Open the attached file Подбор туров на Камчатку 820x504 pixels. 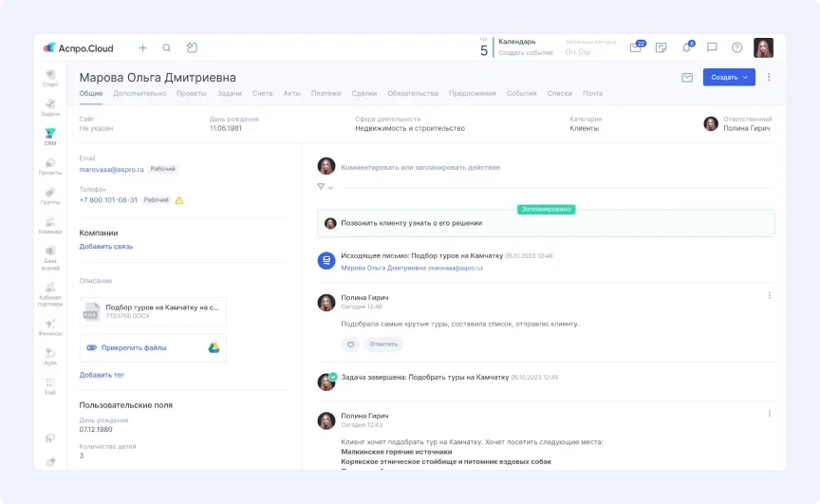(153, 311)
